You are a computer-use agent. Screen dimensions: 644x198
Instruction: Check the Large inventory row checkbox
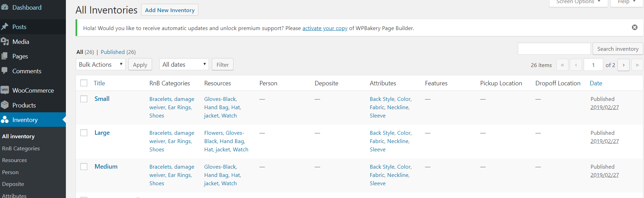[x=84, y=133]
